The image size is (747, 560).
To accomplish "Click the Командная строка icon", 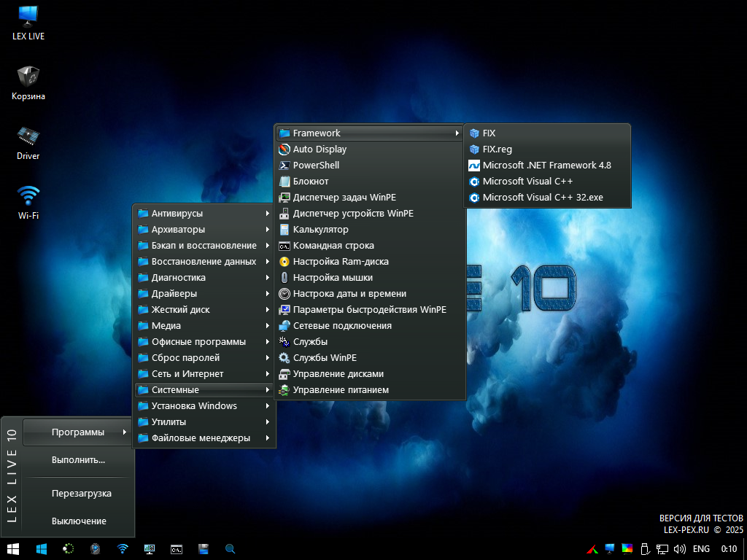I will pyautogui.click(x=285, y=246).
